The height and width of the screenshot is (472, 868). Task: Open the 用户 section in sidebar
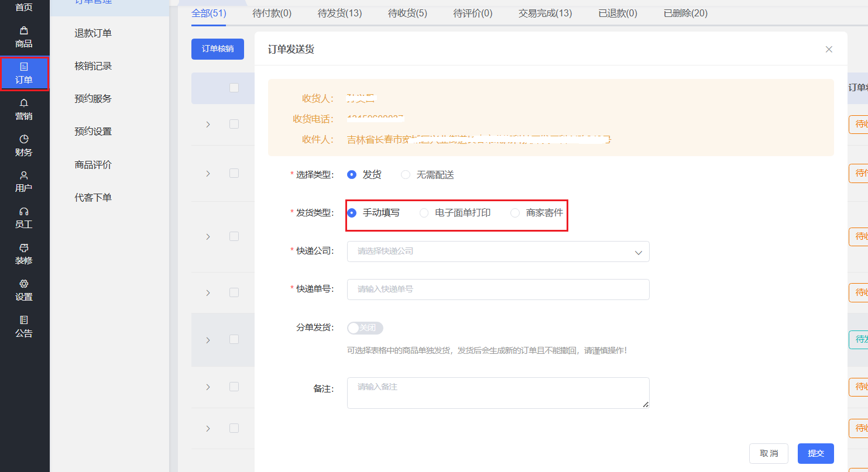tap(24, 181)
